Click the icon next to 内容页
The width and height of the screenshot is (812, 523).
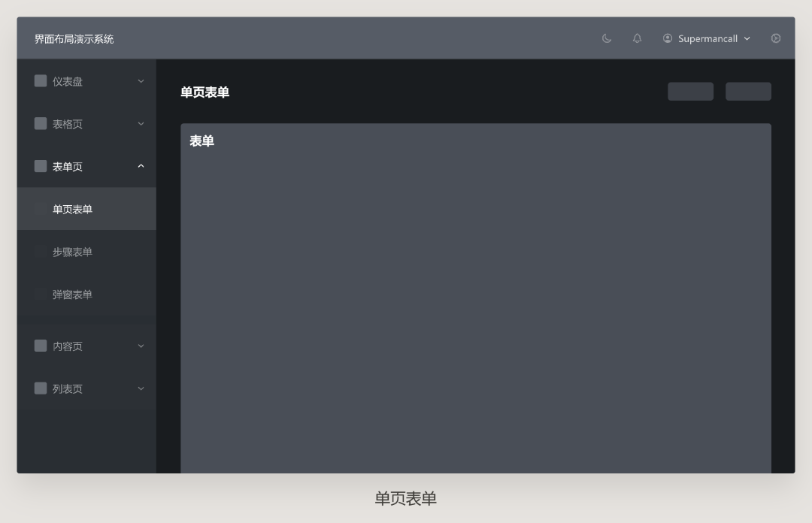(x=41, y=346)
